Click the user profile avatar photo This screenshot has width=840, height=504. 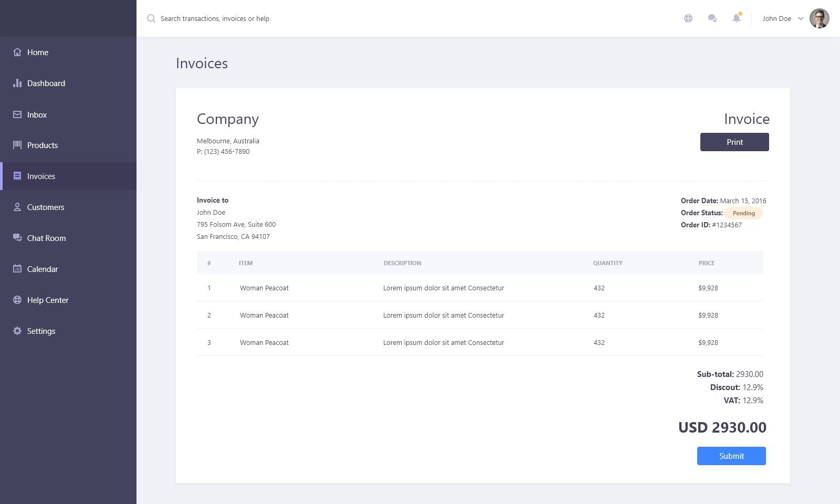(x=819, y=18)
